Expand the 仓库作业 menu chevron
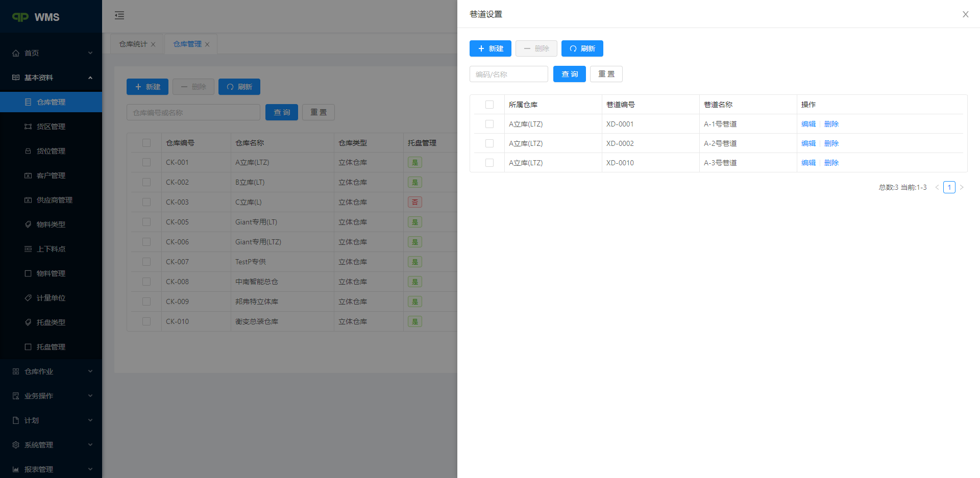Screen dimensions: 980x478 pyautogui.click(x=90, y=371)
